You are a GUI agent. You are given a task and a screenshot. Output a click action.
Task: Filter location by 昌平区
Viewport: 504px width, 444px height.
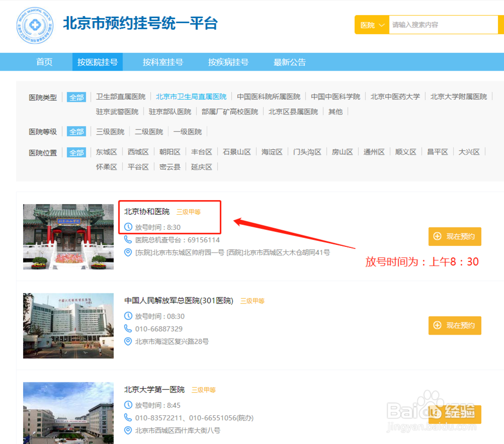tap(437, 152)
